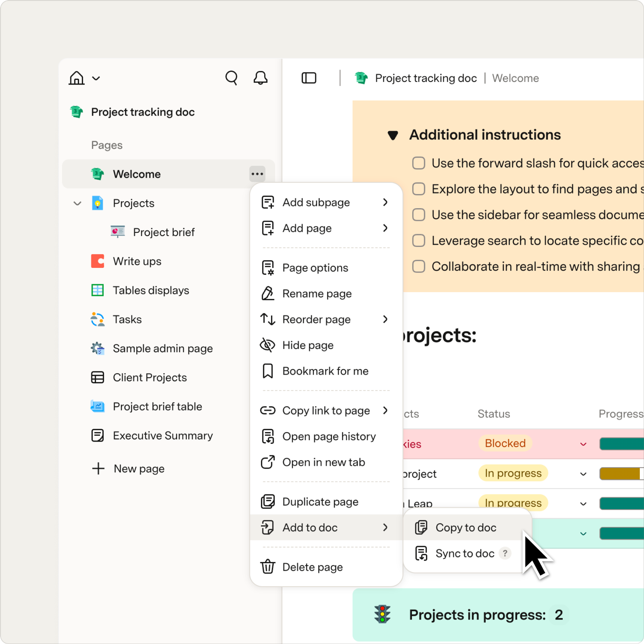Toggle the sidebar panel icon

309,78
